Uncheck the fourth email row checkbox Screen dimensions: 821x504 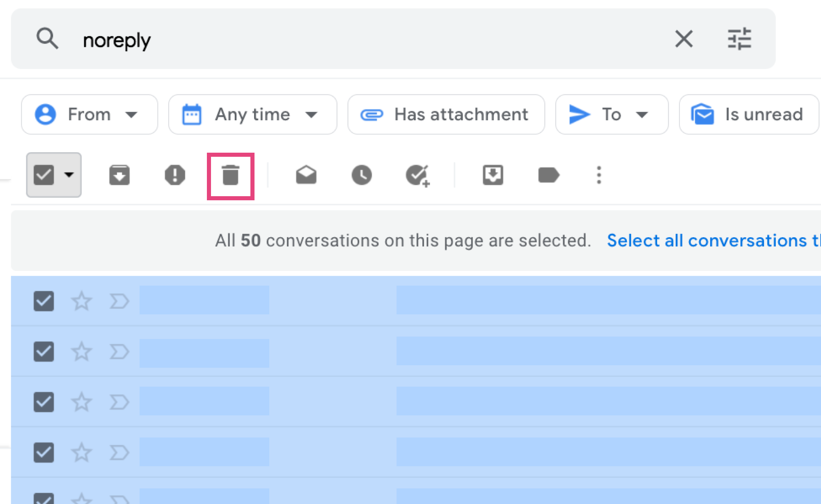(x=44, y=452)
